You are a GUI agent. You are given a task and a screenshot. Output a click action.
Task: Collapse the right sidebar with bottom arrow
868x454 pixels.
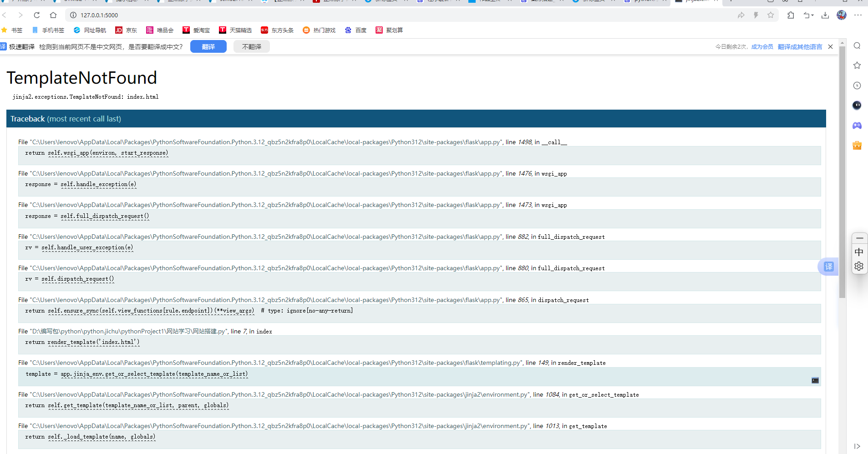pos(857,446)
